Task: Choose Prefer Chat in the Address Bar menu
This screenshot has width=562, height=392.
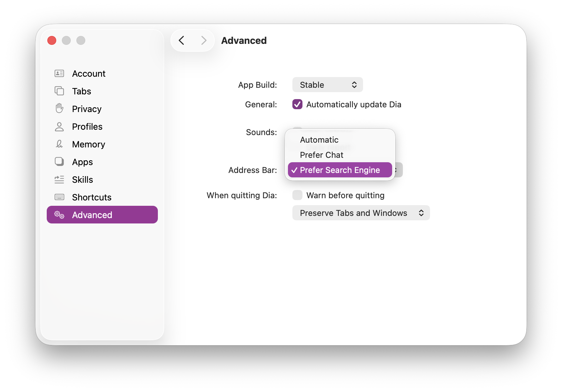Action: point(340,155)
